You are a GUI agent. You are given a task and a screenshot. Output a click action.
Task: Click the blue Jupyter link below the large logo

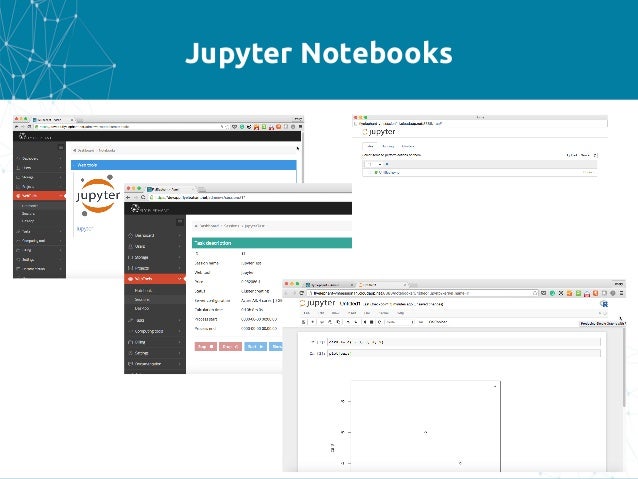coord(85,229)
